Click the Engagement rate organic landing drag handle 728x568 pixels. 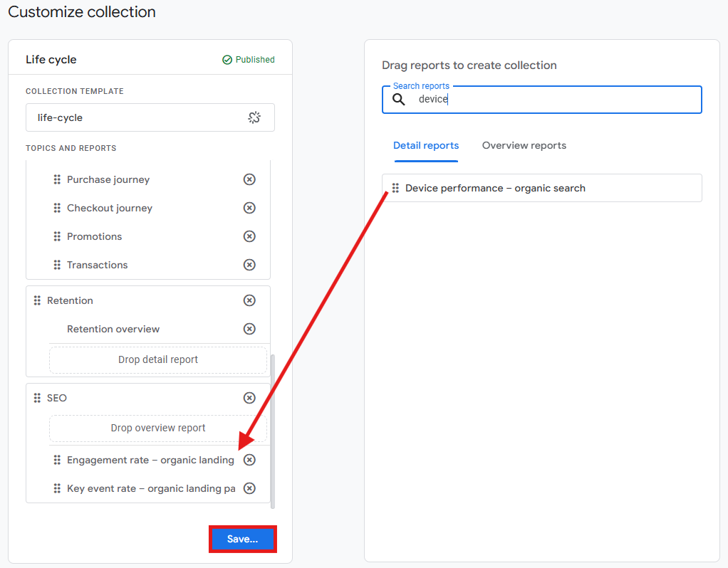(x=57, y=460)
